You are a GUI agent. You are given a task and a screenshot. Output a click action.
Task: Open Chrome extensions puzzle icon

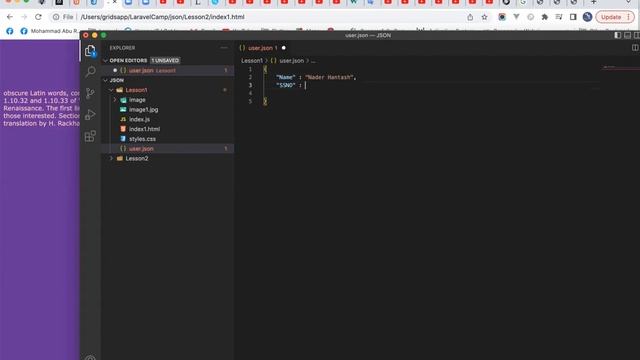(544, 17)
